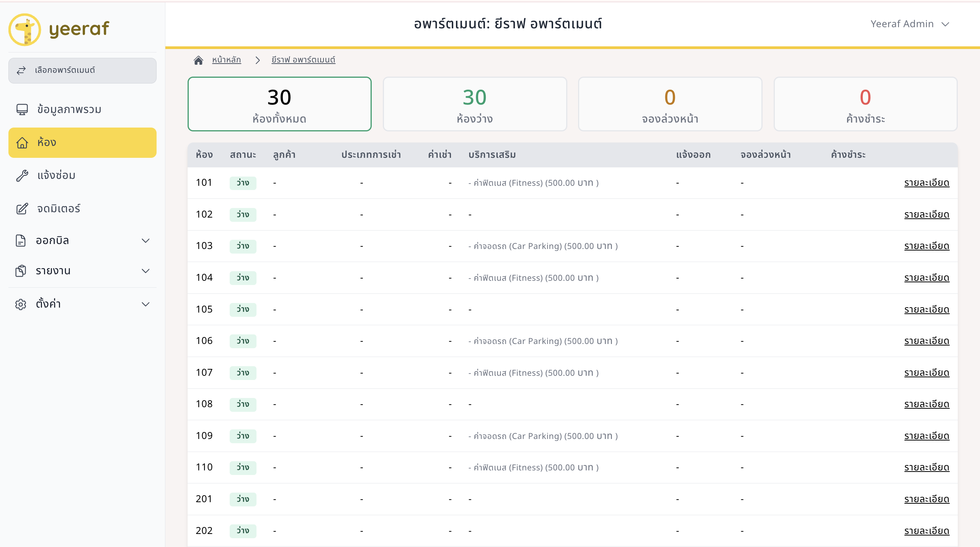
Task: Click Car Parking service text in room 106 row
Action: [x=543, y=341]
